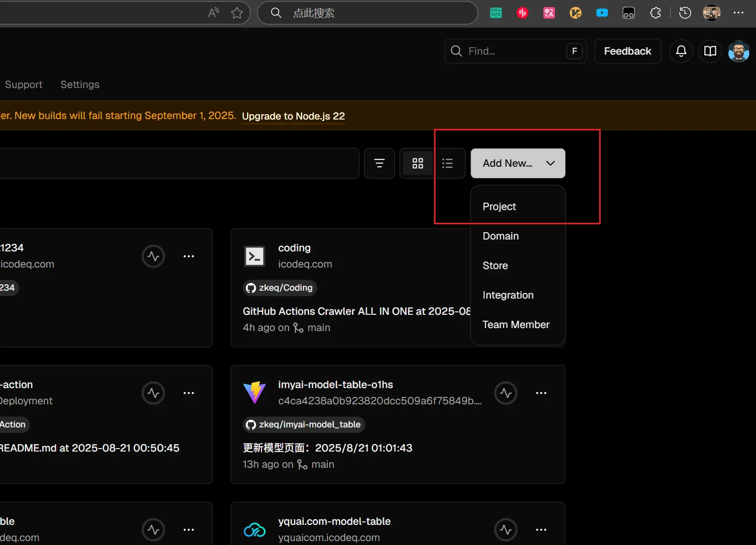Screen dimensions: 756x545
Task: Focus the Find… search field
Action: point(516,51)
